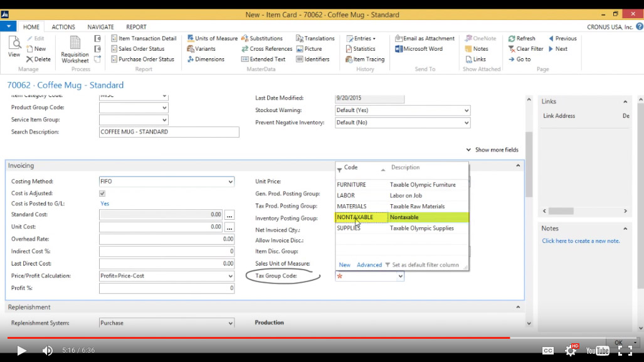Image resolution: width=644 pixels, height=362 pixels.
Task: Send Email as Attachment
Action: point(425,38)
